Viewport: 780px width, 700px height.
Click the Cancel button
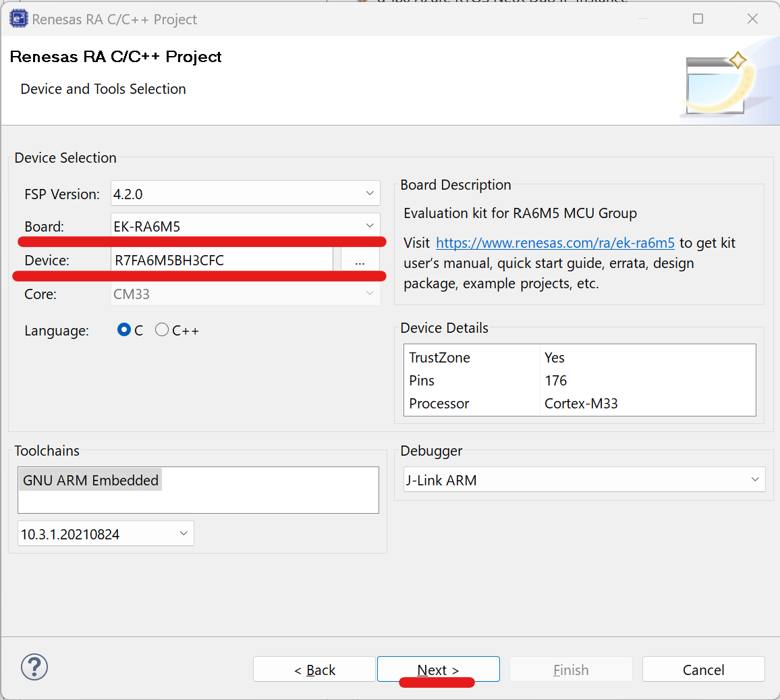pyautogui.click(x=703, y=670)
